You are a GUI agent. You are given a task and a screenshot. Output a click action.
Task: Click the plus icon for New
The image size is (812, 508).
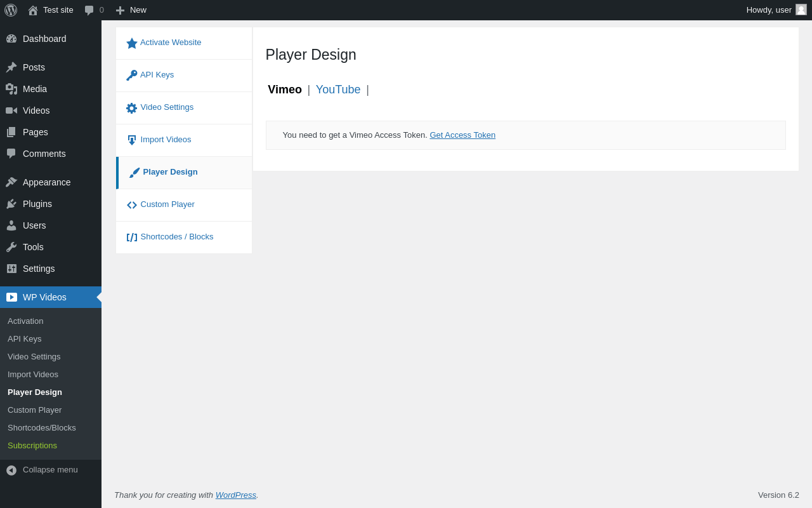tap(120, 10)
